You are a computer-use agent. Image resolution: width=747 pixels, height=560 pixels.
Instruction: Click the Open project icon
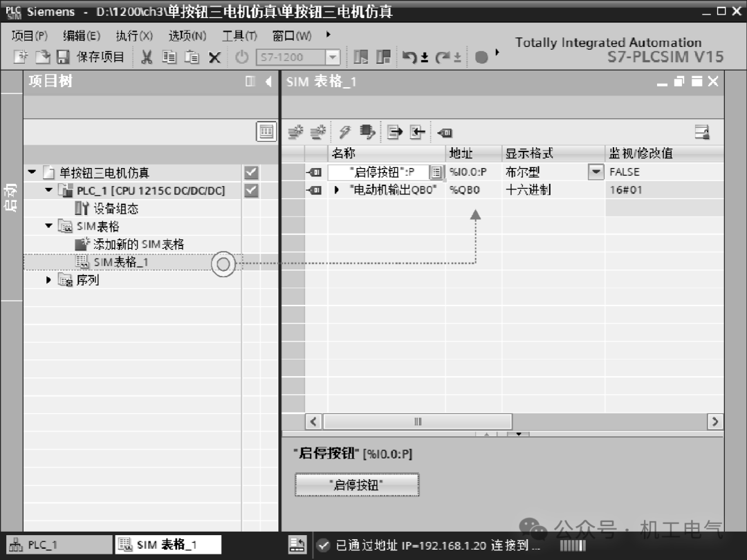click(x=42, y=57)
